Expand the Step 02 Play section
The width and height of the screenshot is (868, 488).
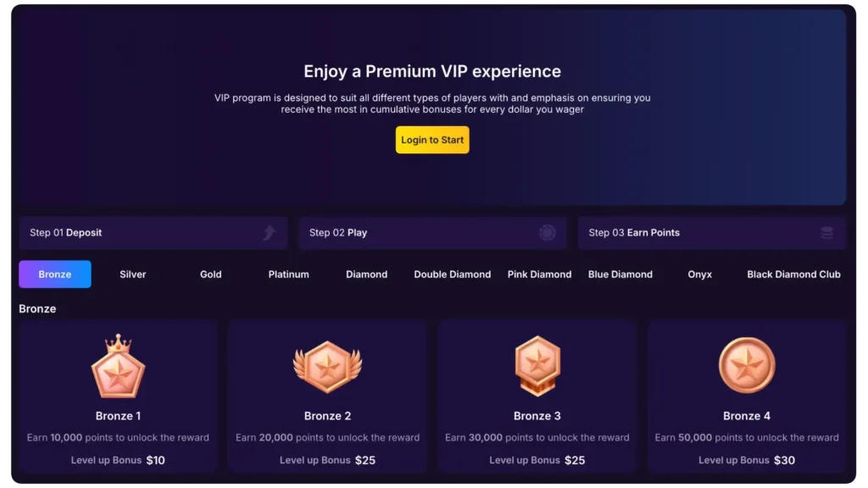click(432, 232)
